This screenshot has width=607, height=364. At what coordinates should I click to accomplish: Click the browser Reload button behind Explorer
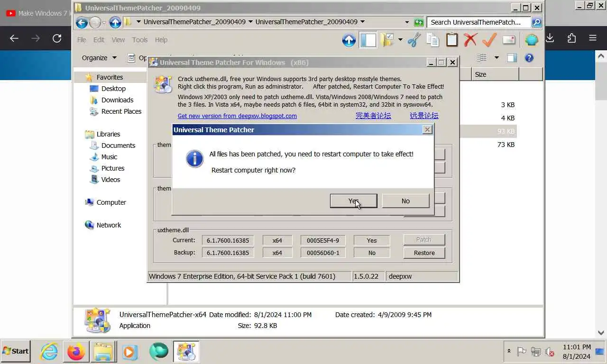pos(57,38)
